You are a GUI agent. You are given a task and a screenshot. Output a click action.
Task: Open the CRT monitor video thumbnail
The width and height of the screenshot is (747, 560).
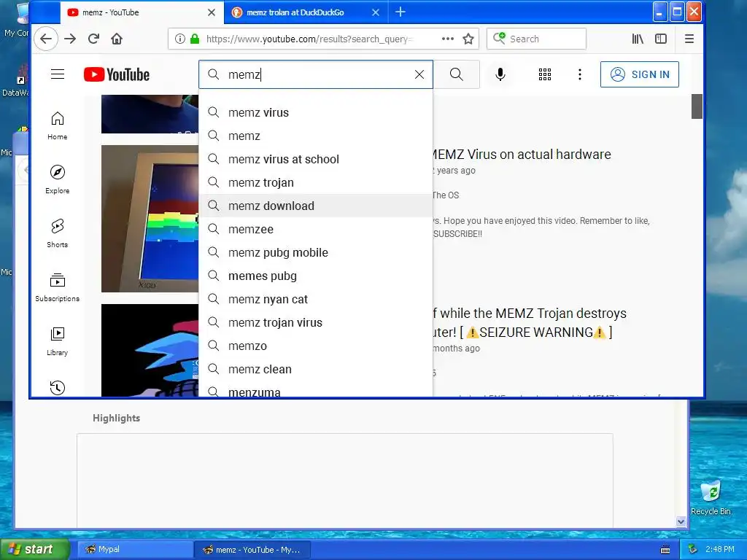150,219
